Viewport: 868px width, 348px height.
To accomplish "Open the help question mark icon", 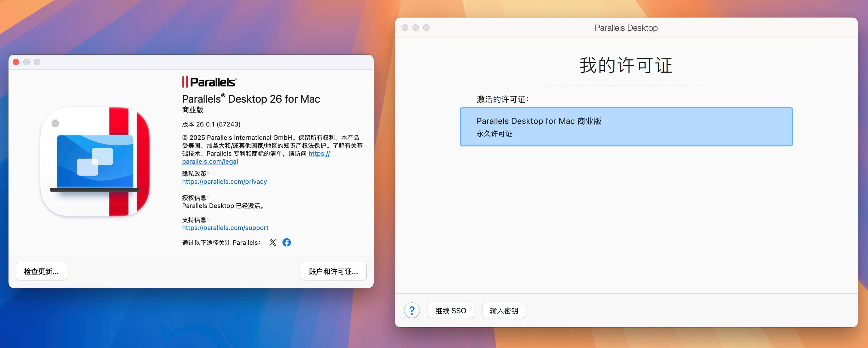I will pyautogui.click(x=412, y=310).
